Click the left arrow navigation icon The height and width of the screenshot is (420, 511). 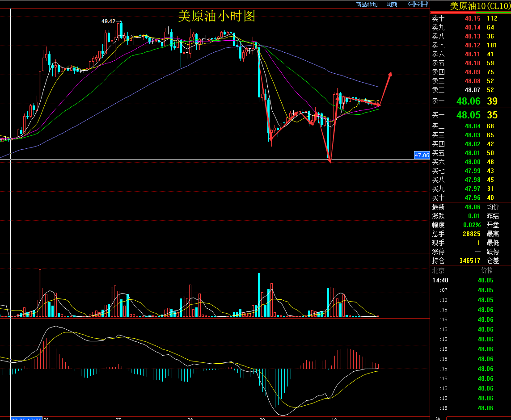click(410, 4)
